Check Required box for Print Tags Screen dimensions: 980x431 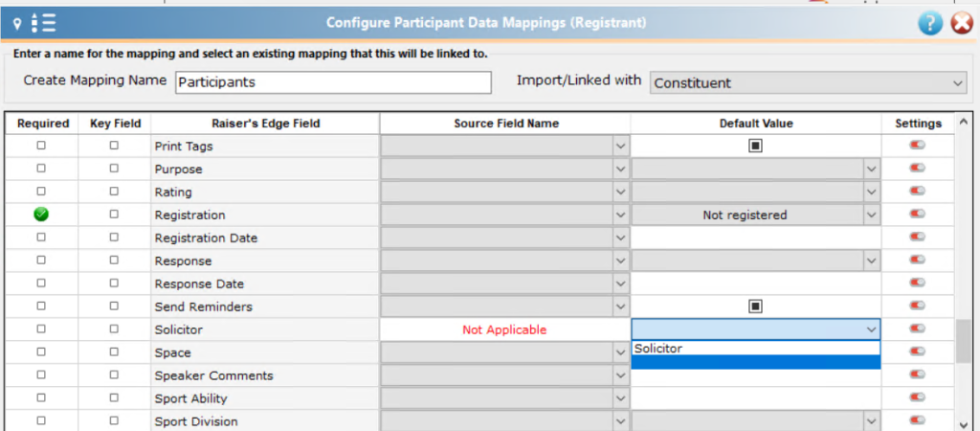(x=41, y=146)
